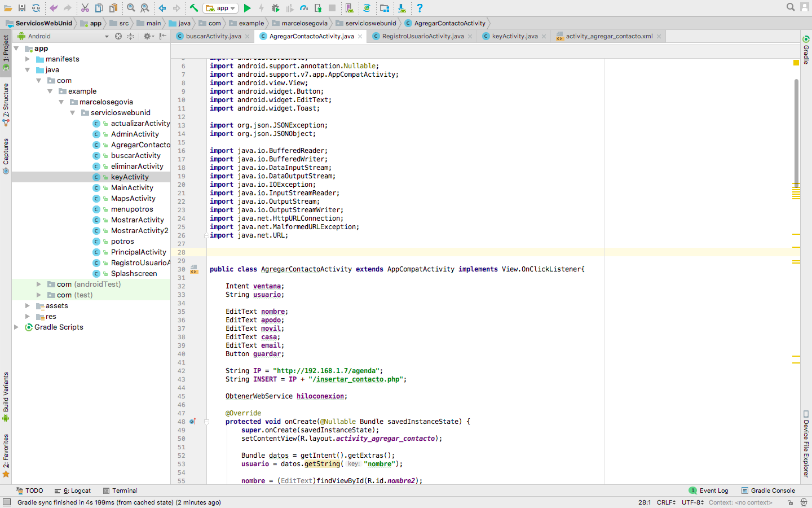The height and width of the screenshot is (508, 812).
Task: Build project with the green hammer icon
Action: [x=194, y=8]
